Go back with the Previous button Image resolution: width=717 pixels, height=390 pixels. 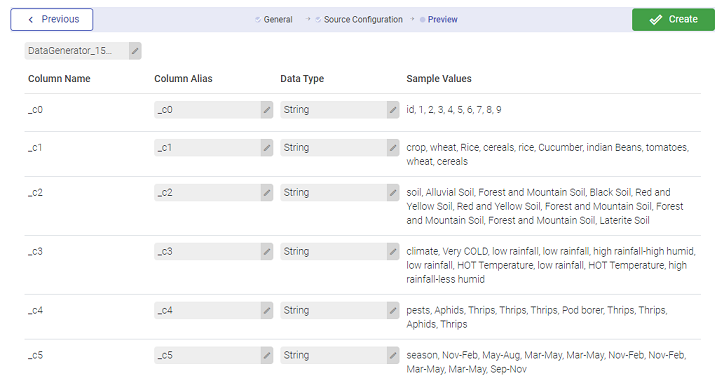[x=52, y=20]
